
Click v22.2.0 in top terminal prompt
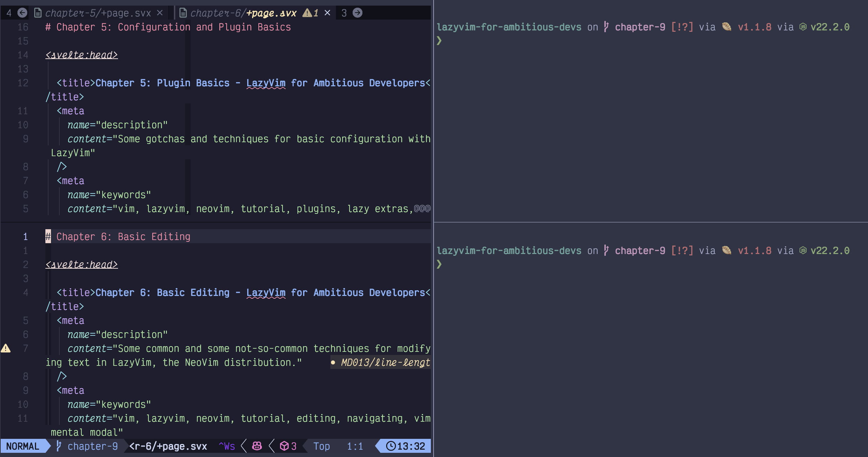[x=830, y=27]
